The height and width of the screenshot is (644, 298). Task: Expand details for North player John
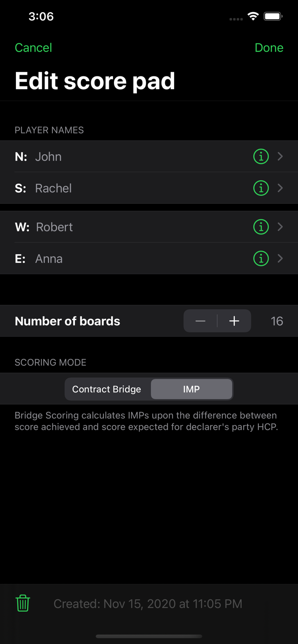click(x=280, y=157)
